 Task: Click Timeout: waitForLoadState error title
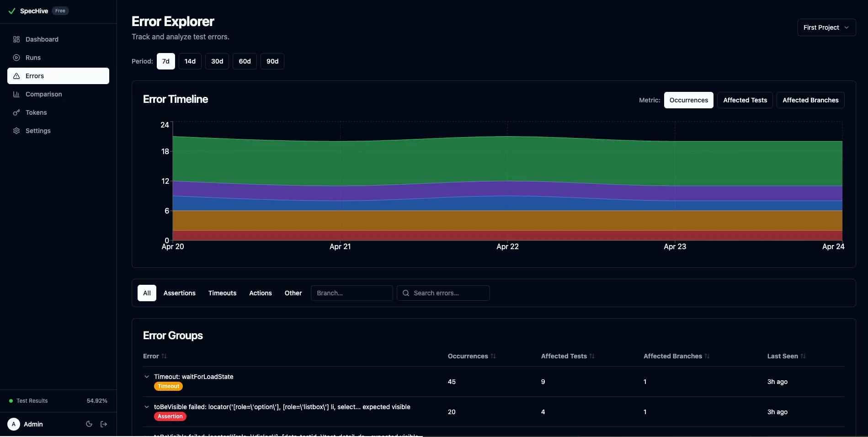pos(194,377)
